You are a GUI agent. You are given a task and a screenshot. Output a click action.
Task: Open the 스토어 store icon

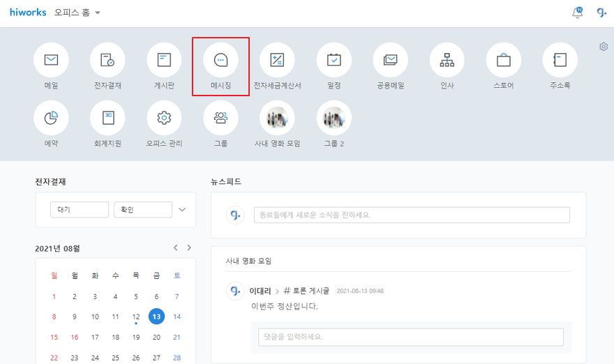pos(503,60)
